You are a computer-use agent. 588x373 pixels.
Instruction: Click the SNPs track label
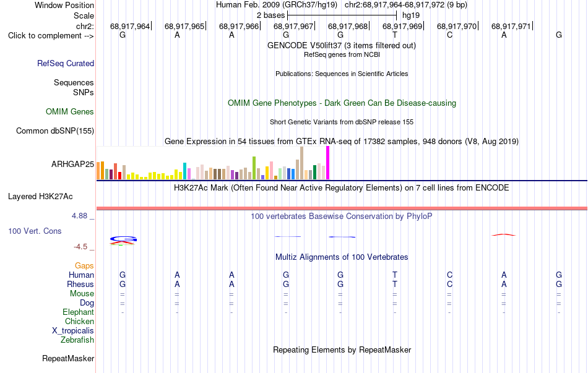84,92
